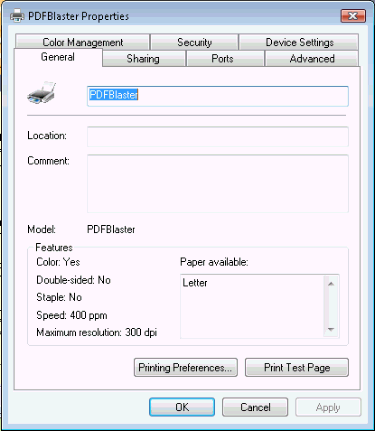Click the 'Double-sided: No' text
Screen dimensions: 375x431
coord(73,280)
